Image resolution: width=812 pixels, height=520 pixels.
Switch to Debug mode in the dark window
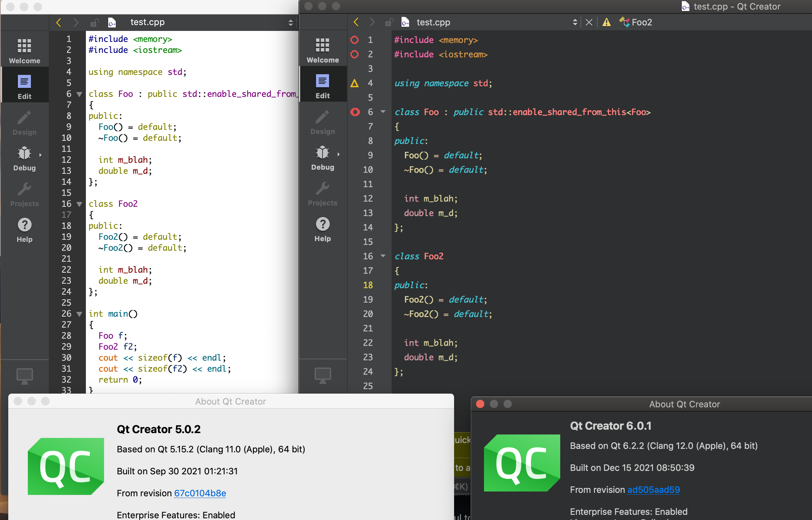point(323,158)
